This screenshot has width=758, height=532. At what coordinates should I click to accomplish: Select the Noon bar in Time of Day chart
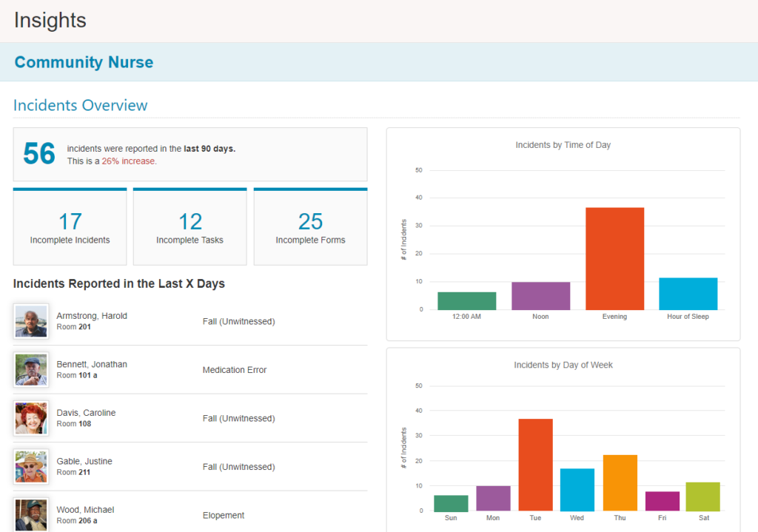540,294
